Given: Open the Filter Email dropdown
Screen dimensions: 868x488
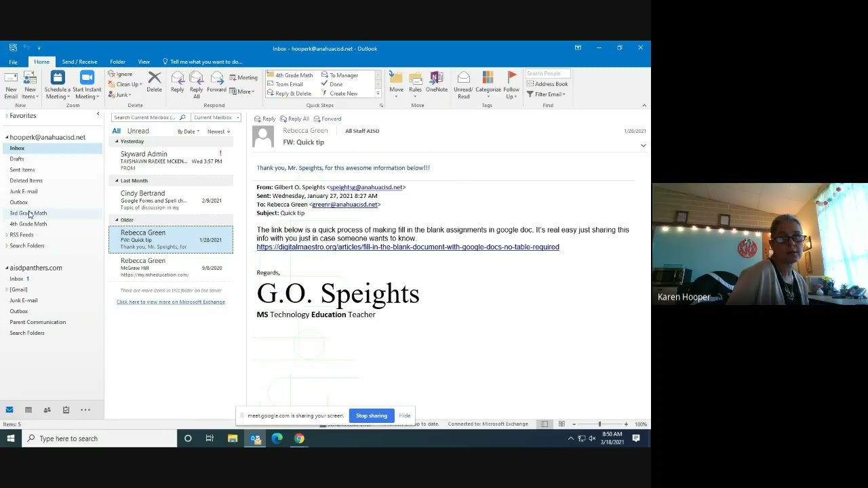Looking at the screenshot, I should pyautogui.click(x=546, y=94).
